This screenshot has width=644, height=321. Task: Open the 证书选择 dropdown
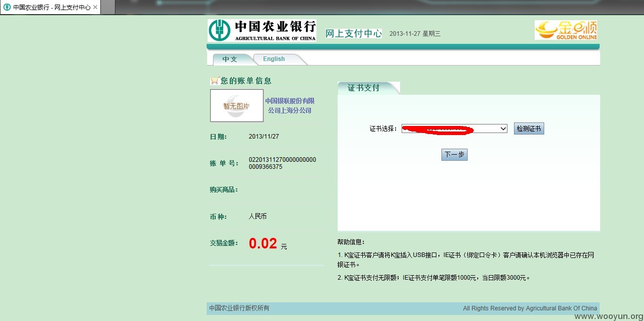click(x=455, y=129)
